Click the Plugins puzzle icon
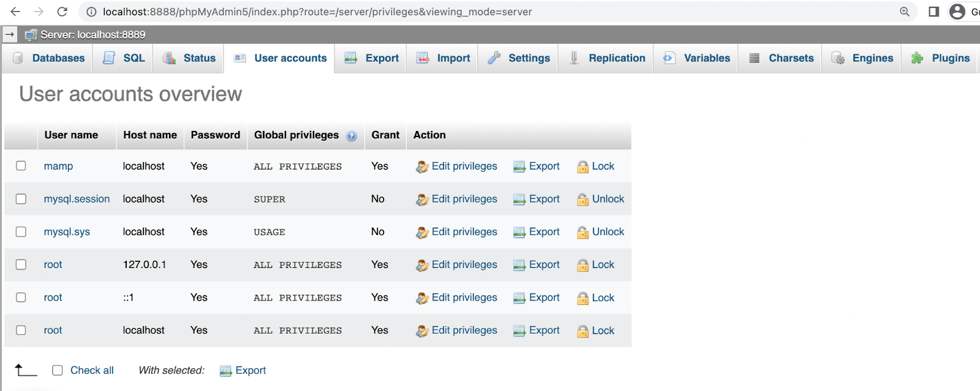Image resolution: width=980 pixels, height=391 pixels. coord(917,58)
